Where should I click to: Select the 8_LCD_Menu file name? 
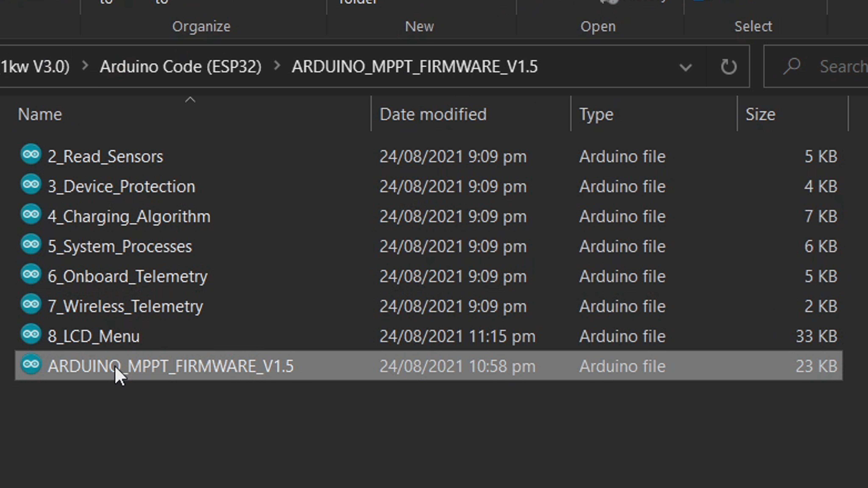93,336
